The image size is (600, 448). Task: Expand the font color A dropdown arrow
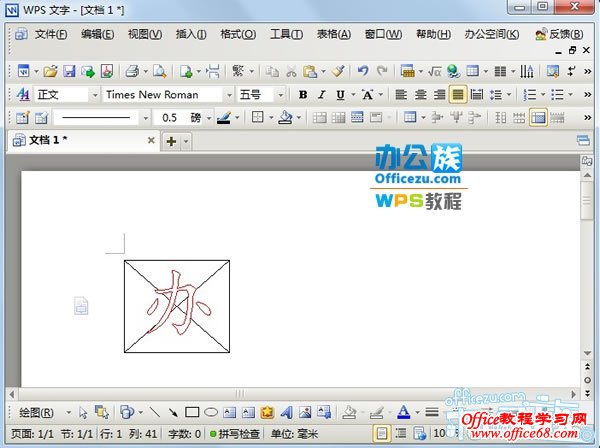pos(417,412)
